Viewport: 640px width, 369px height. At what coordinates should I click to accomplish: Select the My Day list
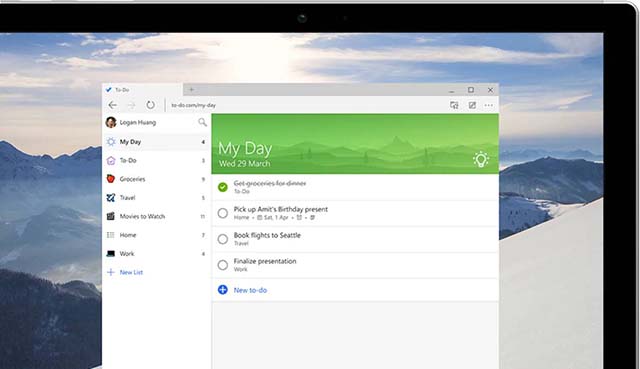156,142
